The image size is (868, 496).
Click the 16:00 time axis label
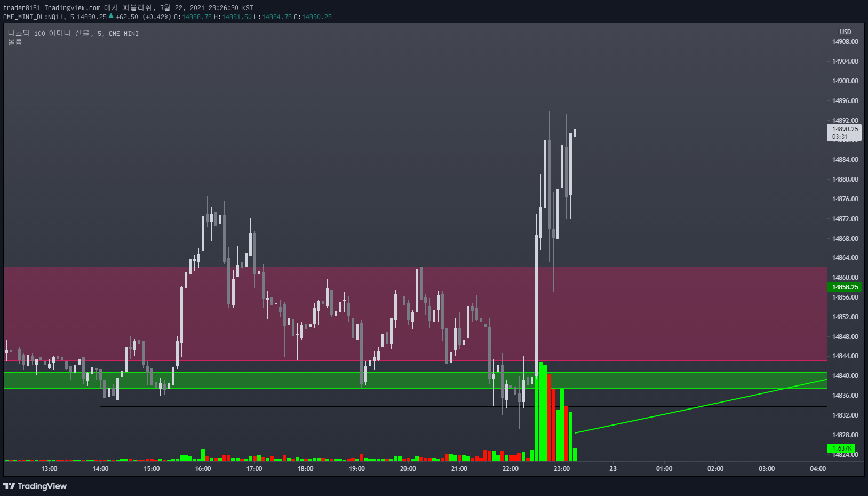[x=203, y=469]
